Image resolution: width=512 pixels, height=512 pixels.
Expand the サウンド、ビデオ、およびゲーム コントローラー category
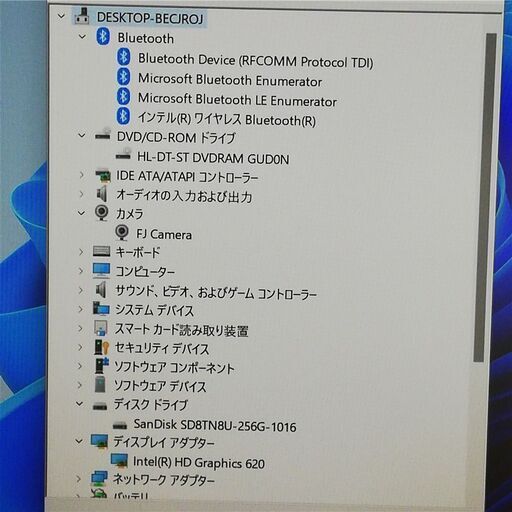pyautogui.click(x=80, y=290)
